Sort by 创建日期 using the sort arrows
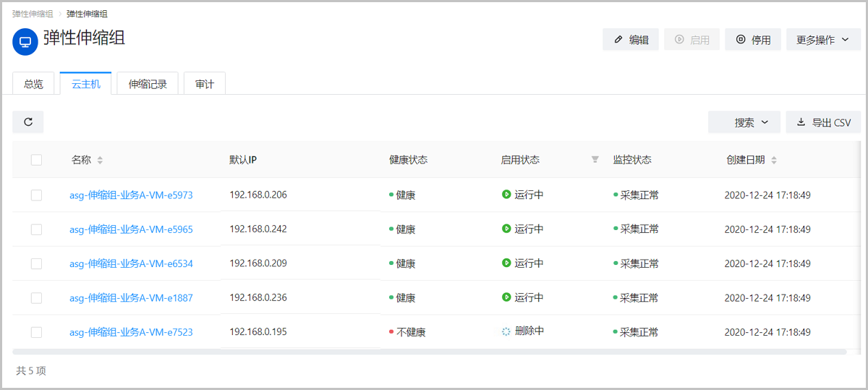Screen dimensions: 868x390 pyautogui.click(x=774, y=160)
